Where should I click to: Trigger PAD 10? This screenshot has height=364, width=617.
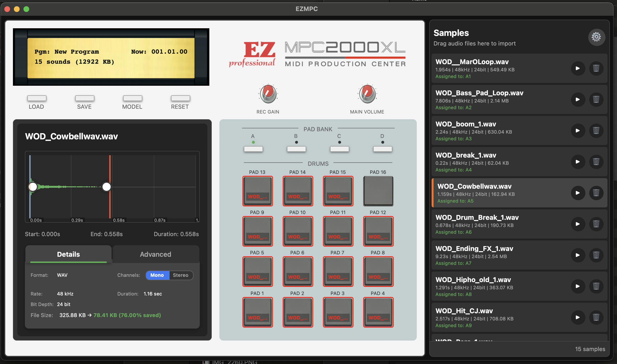298,231
